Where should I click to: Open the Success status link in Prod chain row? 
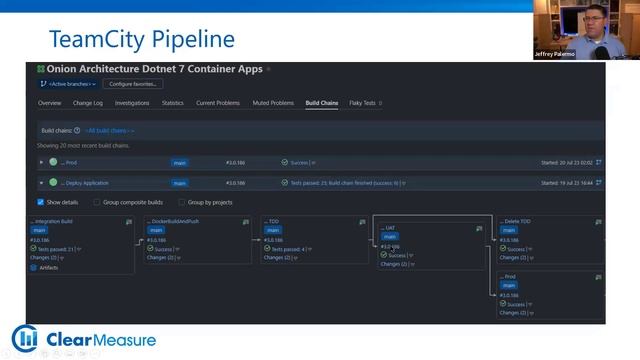(x=299, y=163)
